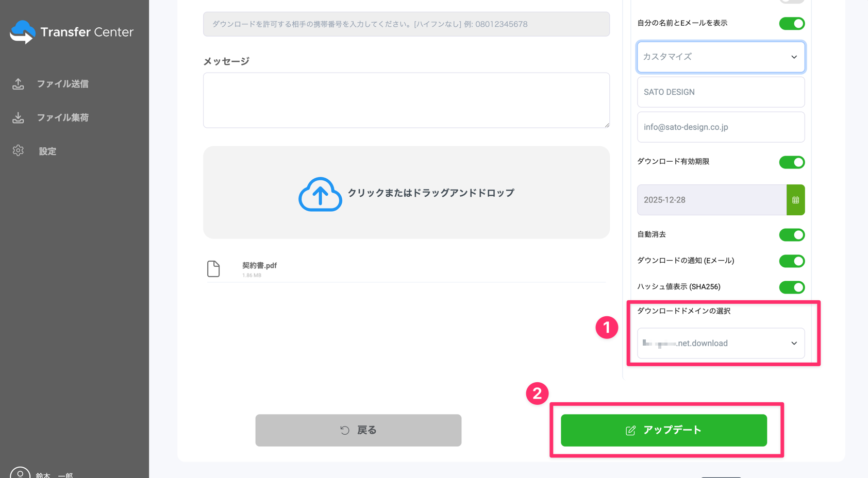Screen dimensions: 868x478
Task: Select the ファイル送信 upload icon in sidebar
Action: 18,83
